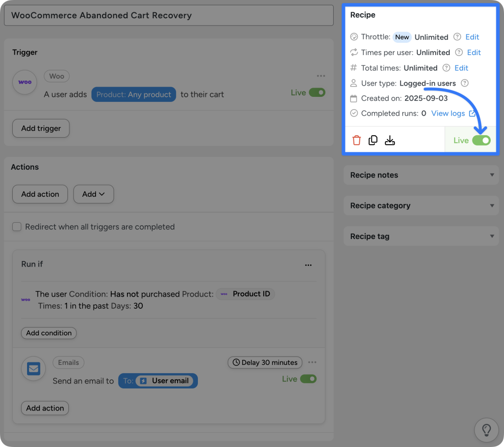The width and height of the screenshot is (504, 447).
Task: Click the email envelope action icon
Action: pos(33,368)
